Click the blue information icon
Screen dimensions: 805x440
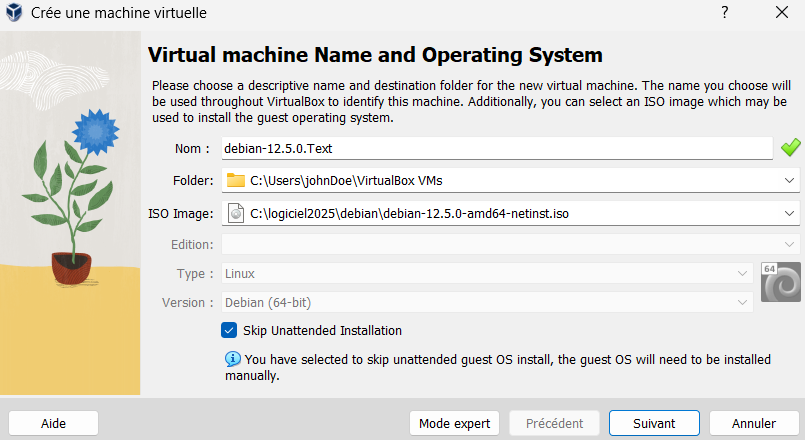233,359
